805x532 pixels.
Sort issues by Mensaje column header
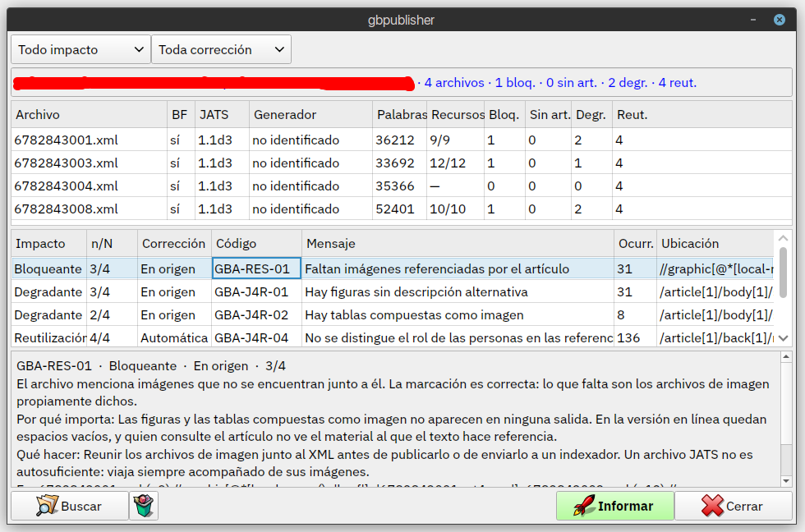tap(458, 243)
